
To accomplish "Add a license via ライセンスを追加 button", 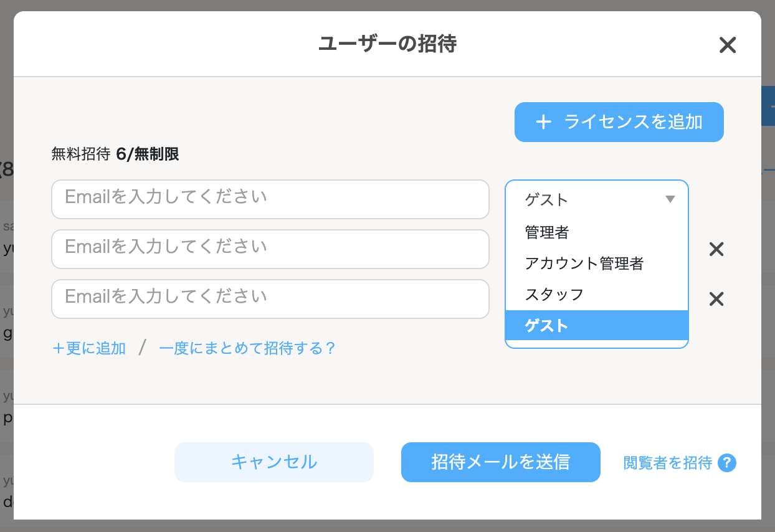I will point(619,122).
